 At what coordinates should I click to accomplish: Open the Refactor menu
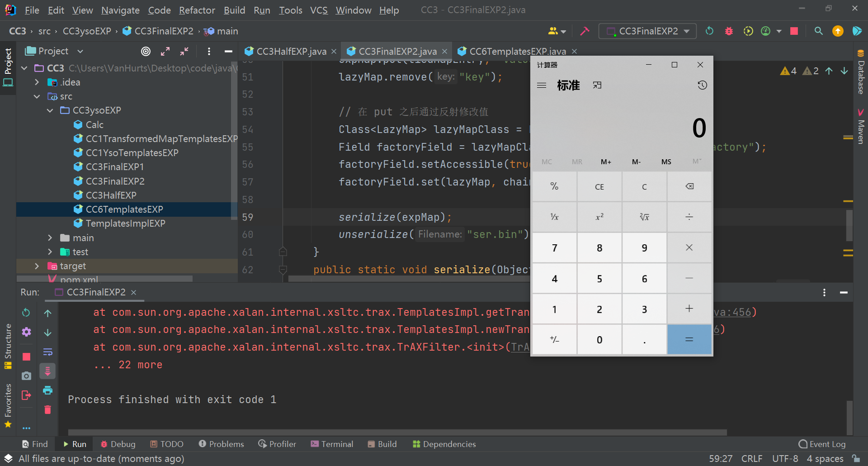197,10
